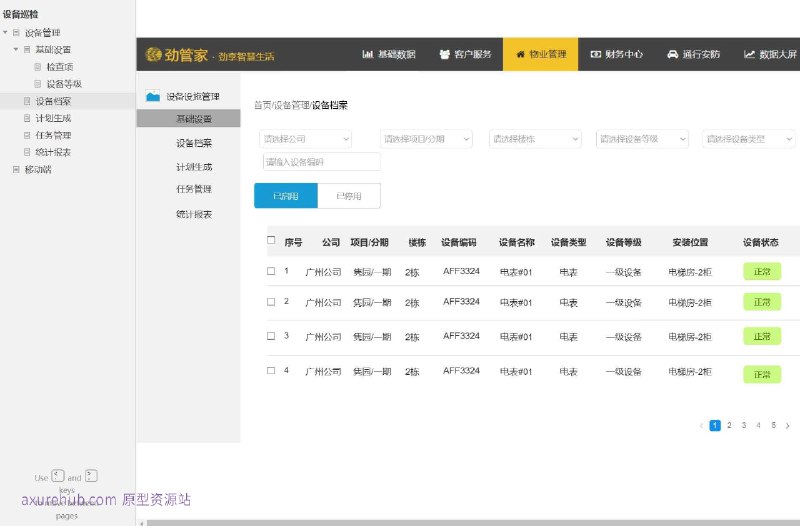
Task: Open the 请选择公司 dropdown
Action: pyautogui.click(x=305, y=139)
